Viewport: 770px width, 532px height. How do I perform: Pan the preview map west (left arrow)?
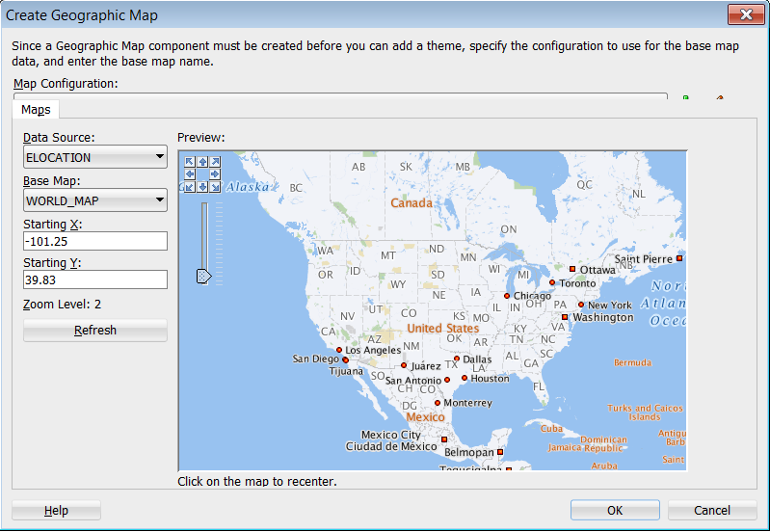pos(190,174)
